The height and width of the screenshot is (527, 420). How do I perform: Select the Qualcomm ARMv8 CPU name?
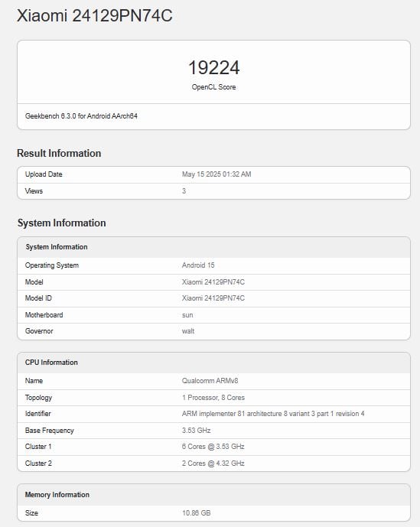pyautogui.click(x=210, y=381)
